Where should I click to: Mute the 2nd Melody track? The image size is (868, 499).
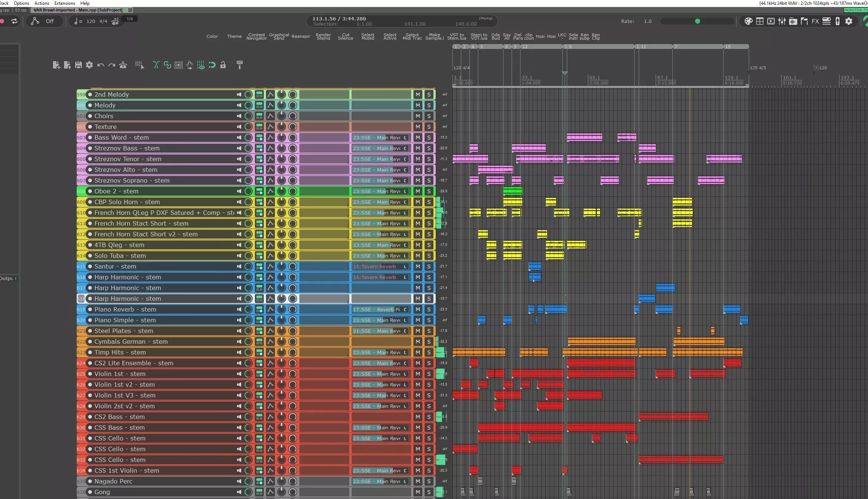(418, 94)
